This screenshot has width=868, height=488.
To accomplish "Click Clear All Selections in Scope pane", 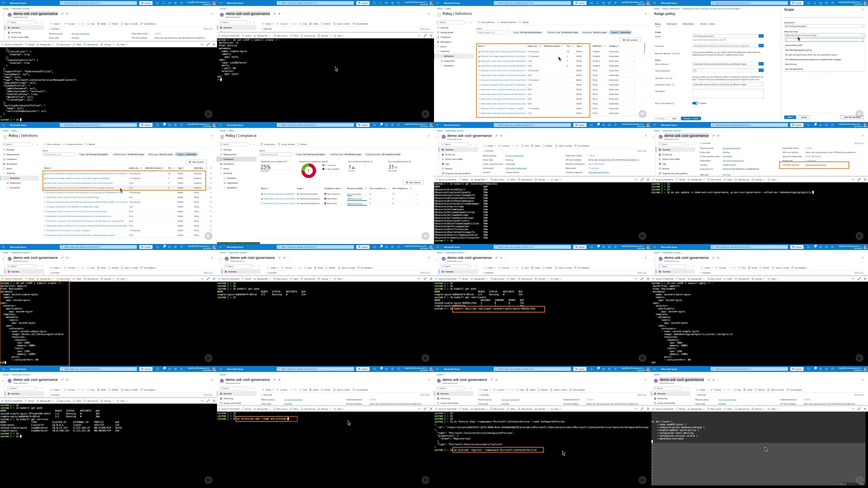I will click(852, 117).
